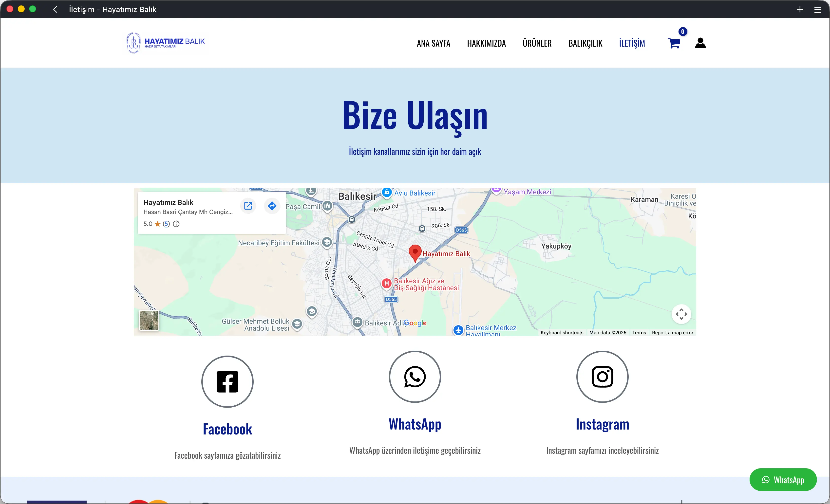
Task: Click Avlu Balıkesir shopping marker
Action: [x=387, y=193]
